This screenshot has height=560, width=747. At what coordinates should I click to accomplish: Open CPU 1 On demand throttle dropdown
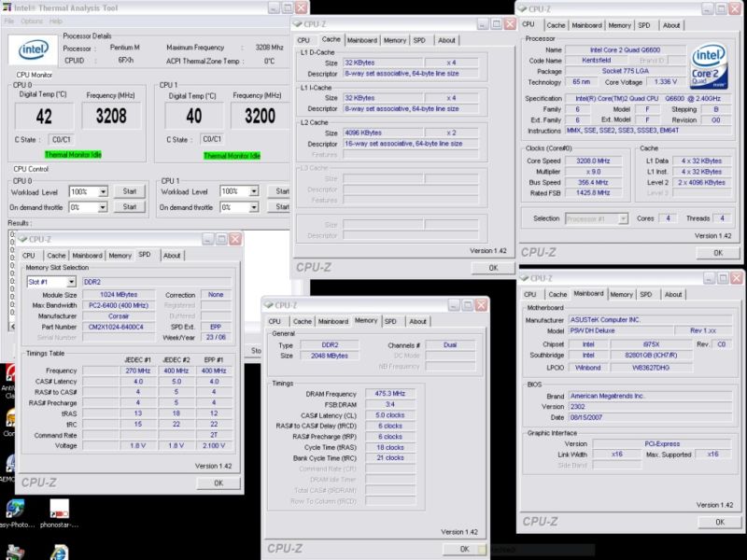tap(254, 207)
